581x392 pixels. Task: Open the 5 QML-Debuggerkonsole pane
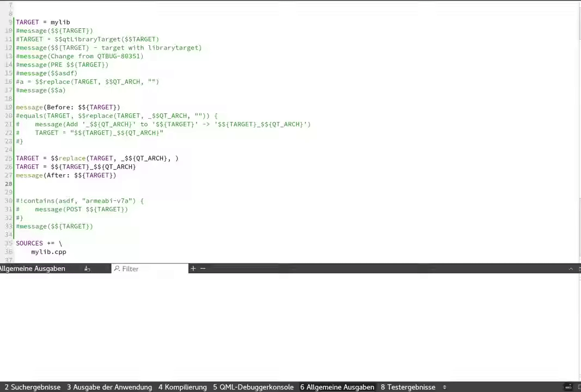point(253,387)
